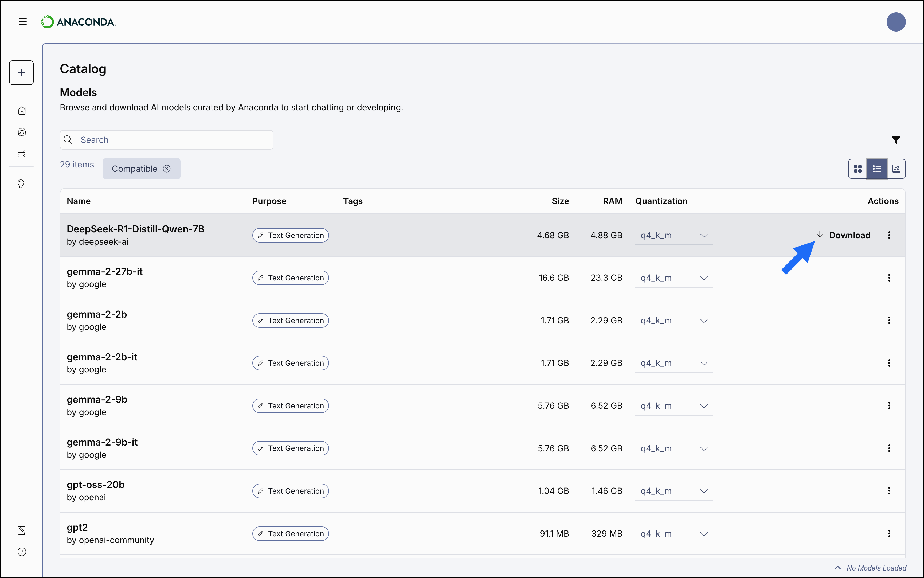Click the filter funnel icon
Image resolution: width=924 pixels, height=578 pixels.
(x=896, y=140)
